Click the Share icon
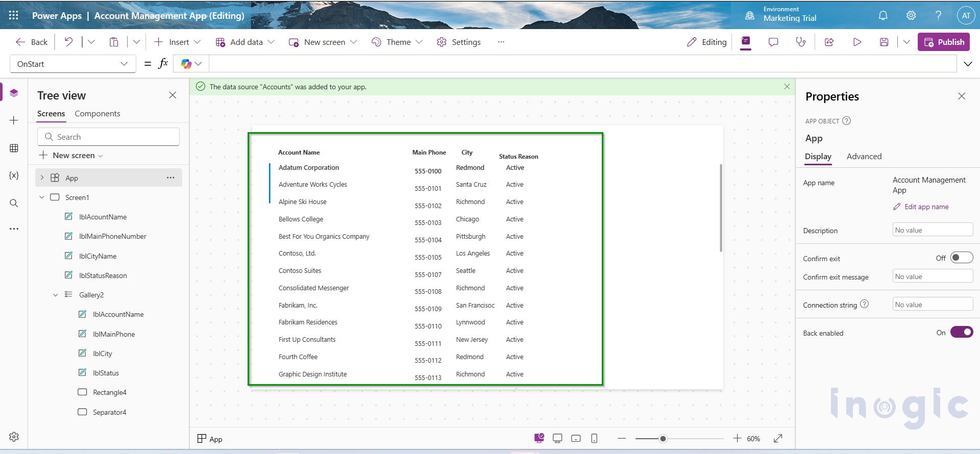 (x=829, y=42)
